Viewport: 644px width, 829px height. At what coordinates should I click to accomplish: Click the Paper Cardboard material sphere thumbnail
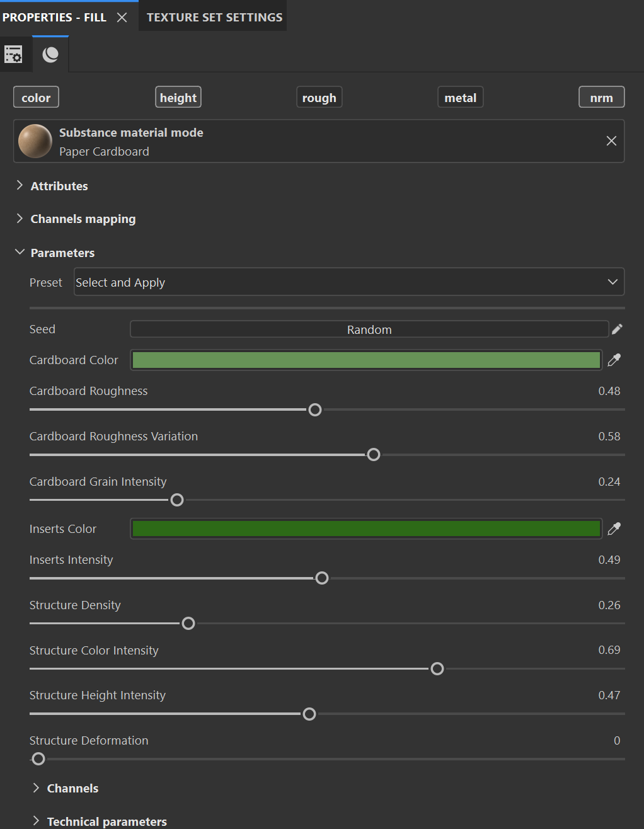(35, 141)
